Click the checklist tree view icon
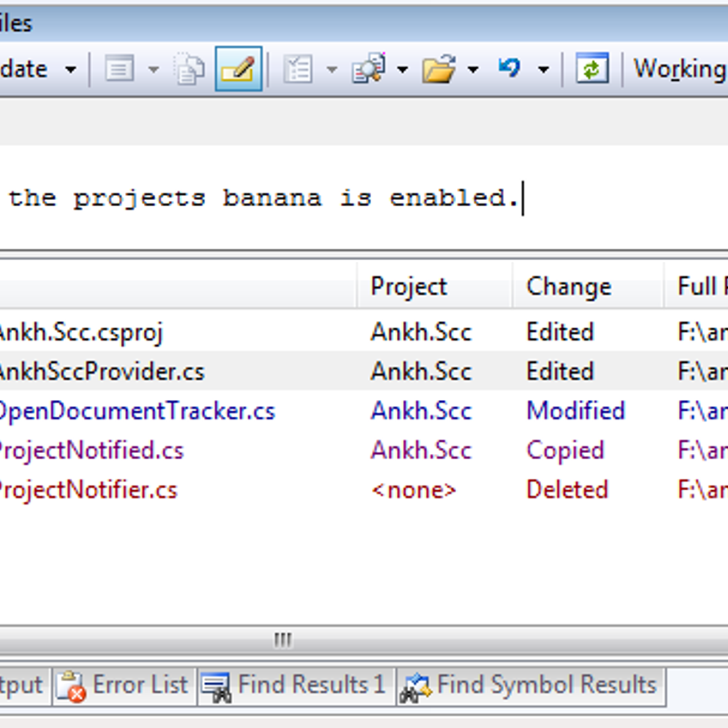 (298, 69)
